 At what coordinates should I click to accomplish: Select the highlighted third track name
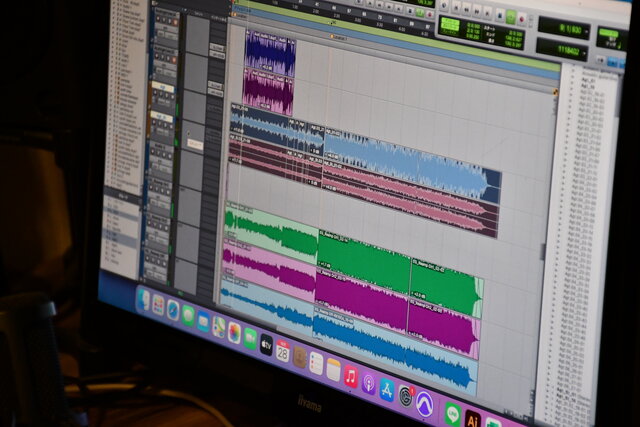pos(163,87)
